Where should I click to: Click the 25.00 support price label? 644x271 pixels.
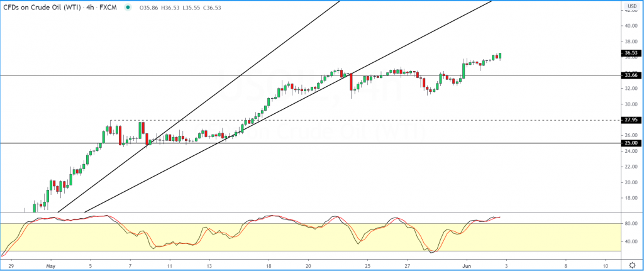tap(631, 143)
